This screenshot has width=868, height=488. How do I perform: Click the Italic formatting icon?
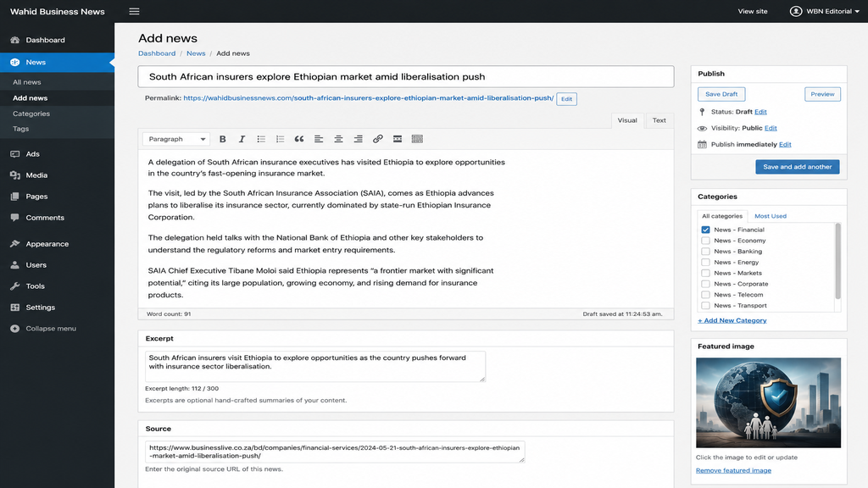pos(242,139)
